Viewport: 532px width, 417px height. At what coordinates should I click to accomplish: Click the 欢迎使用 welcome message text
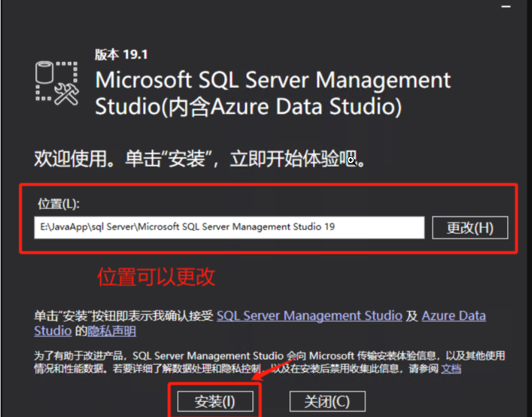pos(200,159)
